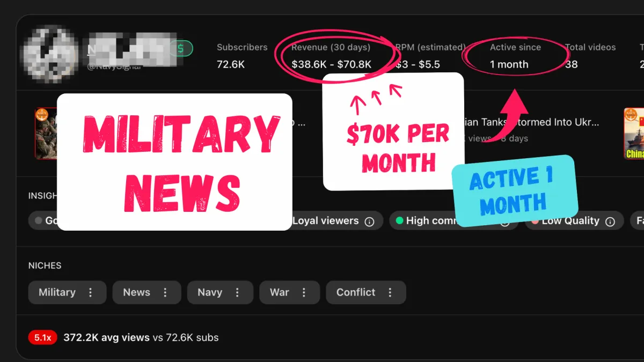The height and width of the screenshot is (362, 644).
Task: Open the soldier video thumbnail on left
Action: 46,134
